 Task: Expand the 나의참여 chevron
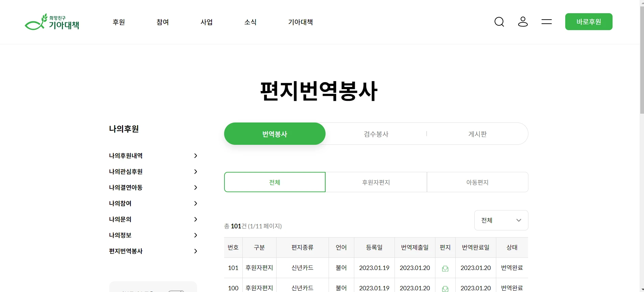[x=195, y=203]
